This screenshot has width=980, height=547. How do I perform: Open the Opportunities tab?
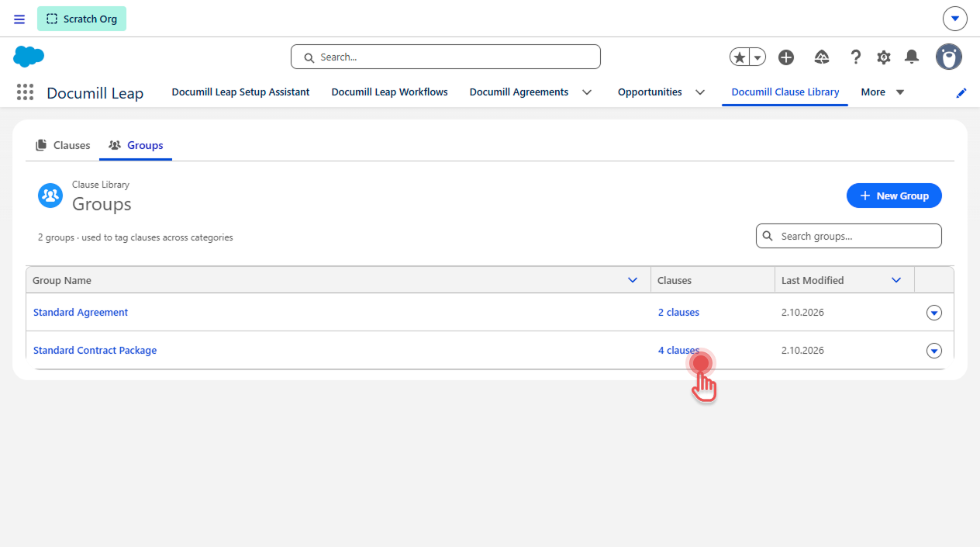click(650, 92)
